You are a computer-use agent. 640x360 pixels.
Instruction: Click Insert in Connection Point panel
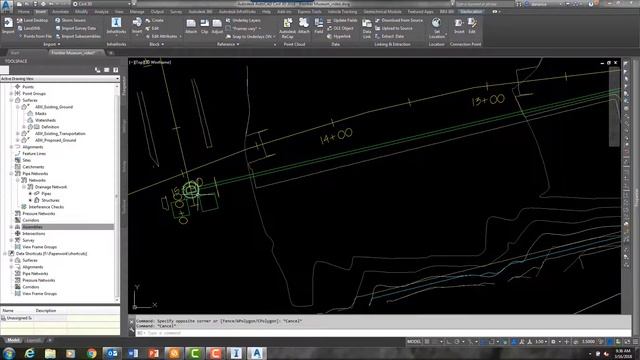coord(459,26)
